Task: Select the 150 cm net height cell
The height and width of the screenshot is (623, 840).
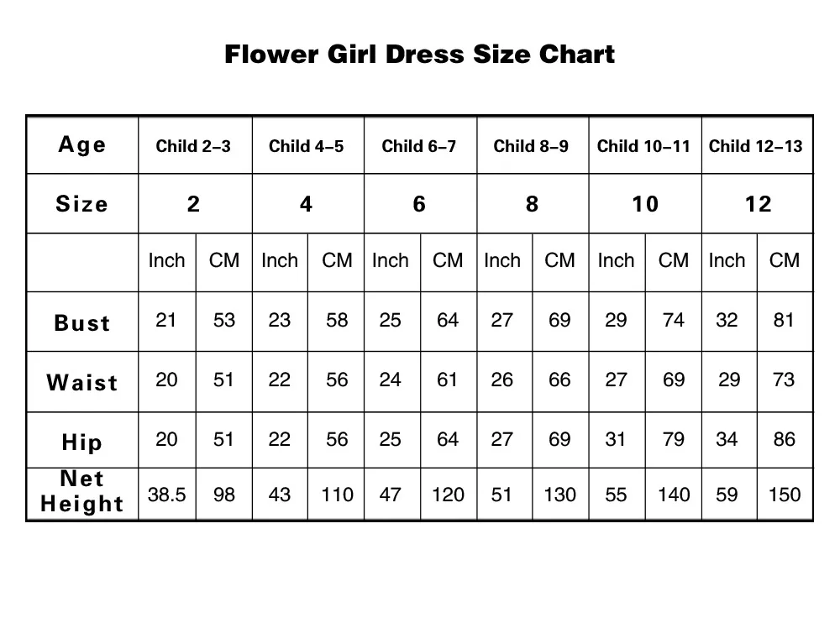Action: (785, 495)
